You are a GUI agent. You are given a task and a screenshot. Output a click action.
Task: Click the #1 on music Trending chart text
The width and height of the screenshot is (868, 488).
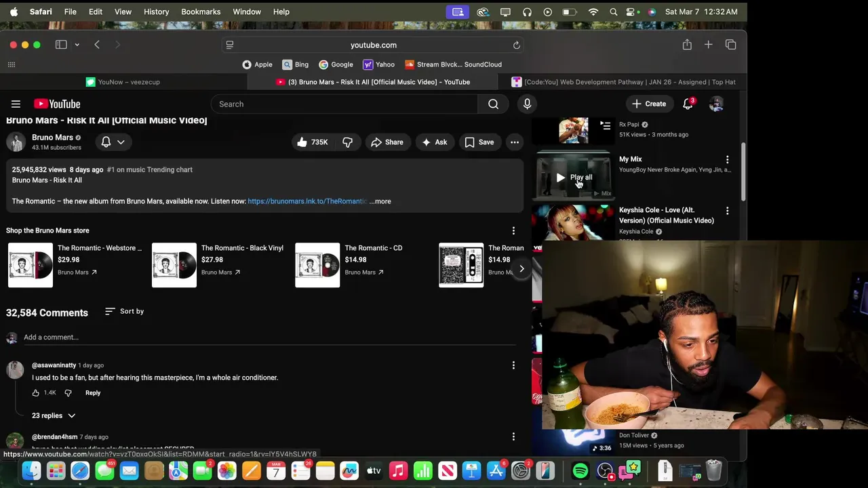point(150,169)
